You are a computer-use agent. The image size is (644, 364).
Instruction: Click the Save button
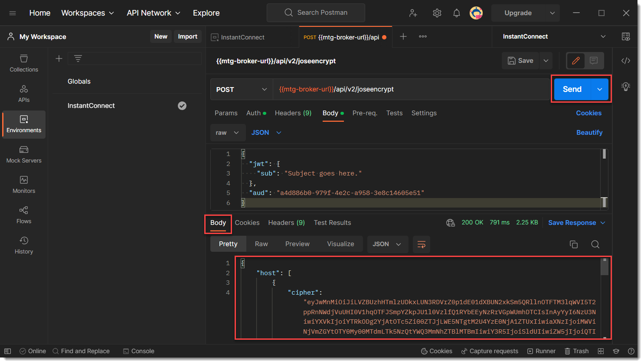(x=520, y=61)
